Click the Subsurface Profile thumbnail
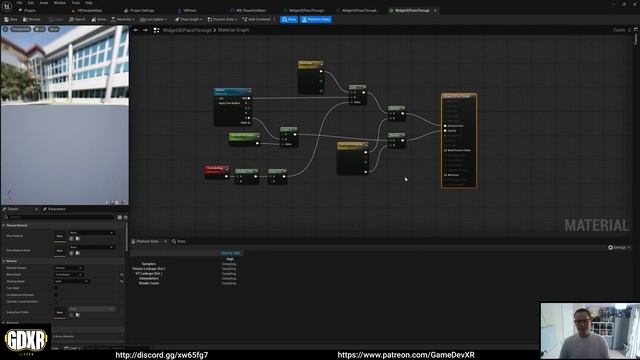The width and height of the screenshot is (640, 360). pyautogui.click(x=60, y=312)
